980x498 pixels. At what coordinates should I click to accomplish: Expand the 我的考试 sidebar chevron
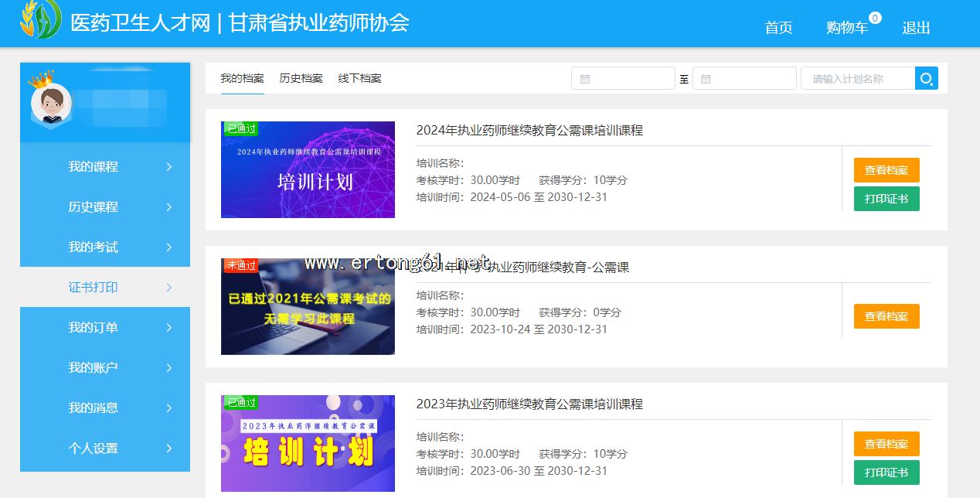tap(169, 247)
